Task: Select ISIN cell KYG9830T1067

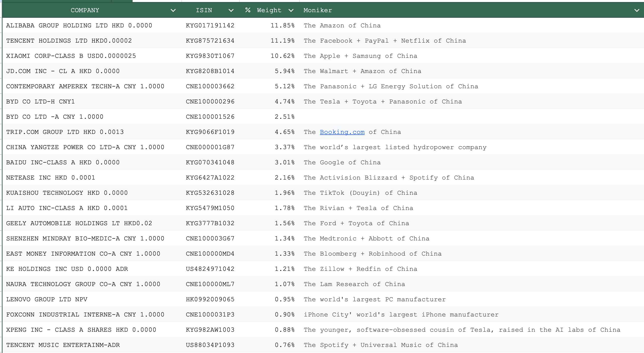Action: point(210,56)
